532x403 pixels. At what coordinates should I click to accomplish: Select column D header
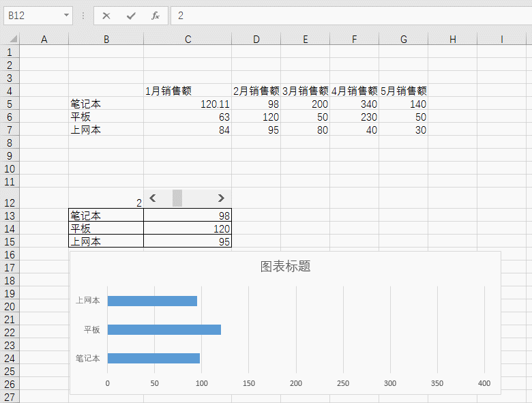pos(256,40)
